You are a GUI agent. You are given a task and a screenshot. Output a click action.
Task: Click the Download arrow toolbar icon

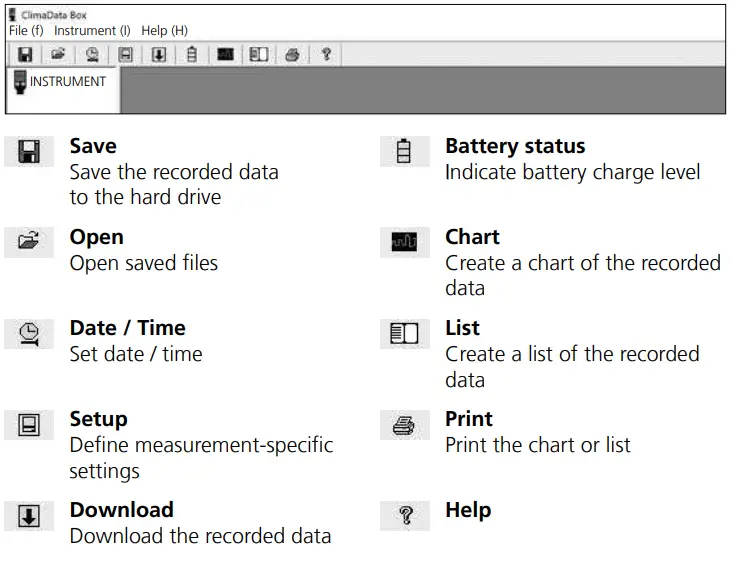click(x=158, y=55)
